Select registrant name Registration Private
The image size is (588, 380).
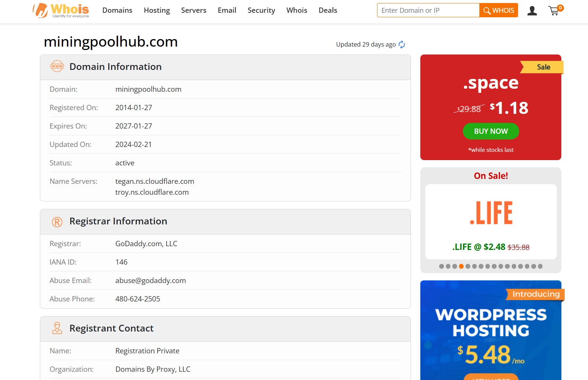[x=147, y=351]
